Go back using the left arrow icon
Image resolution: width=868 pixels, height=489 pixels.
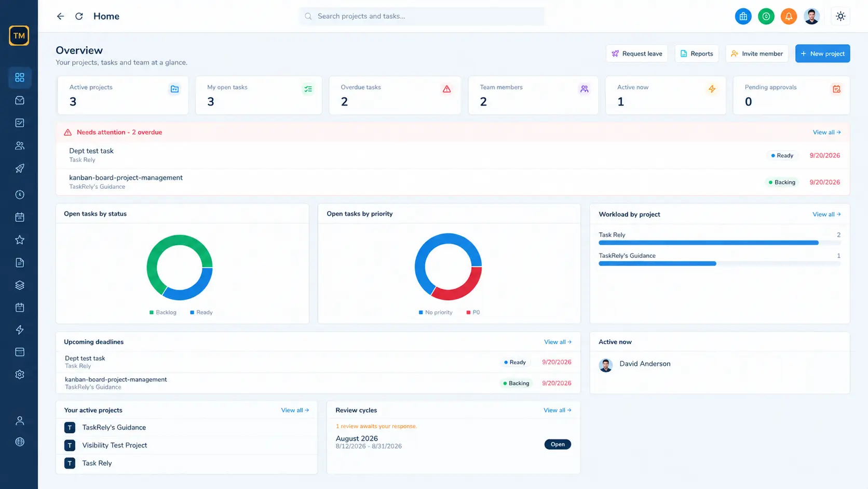[60, 16]
